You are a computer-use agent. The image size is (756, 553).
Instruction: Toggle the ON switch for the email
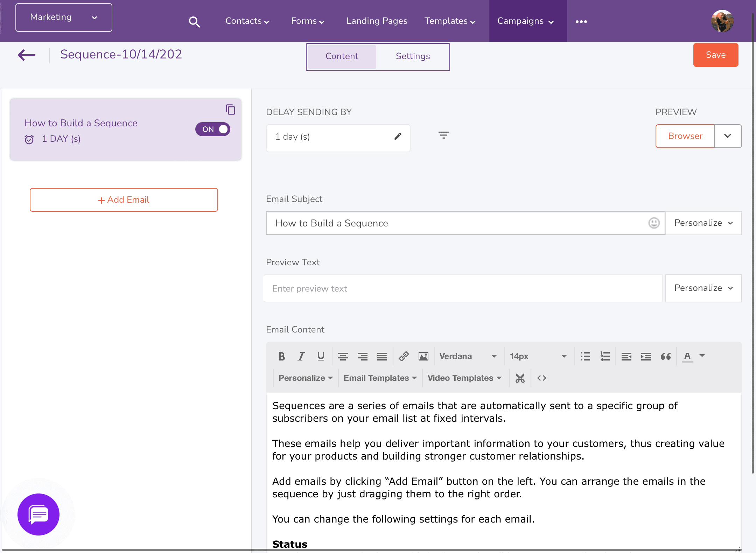pos(212,129)
